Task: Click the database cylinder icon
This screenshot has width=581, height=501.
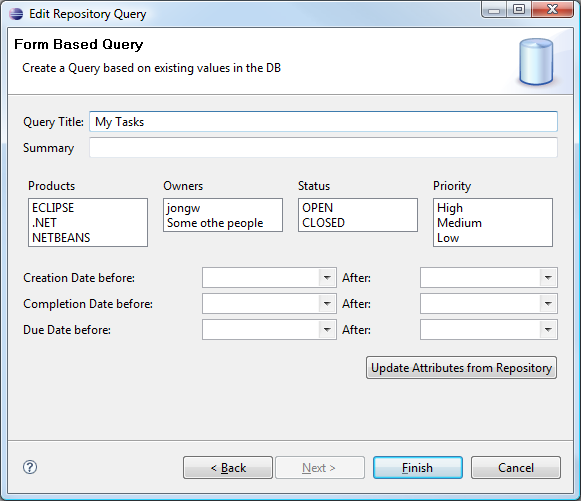Action: pos(536,62)
